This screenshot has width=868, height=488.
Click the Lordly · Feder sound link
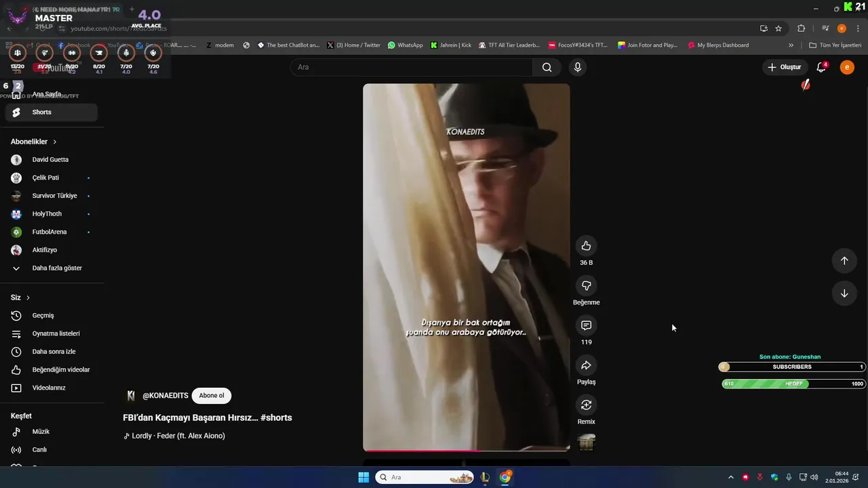pyautogui.click(x=178, y=436)
